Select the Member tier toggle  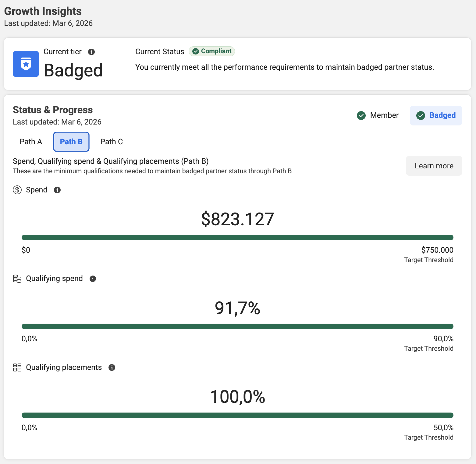(x=378, y=115)
